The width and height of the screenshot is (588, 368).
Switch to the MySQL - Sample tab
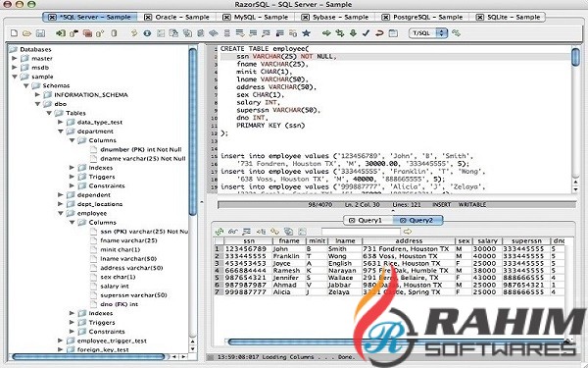pos(256,18)
